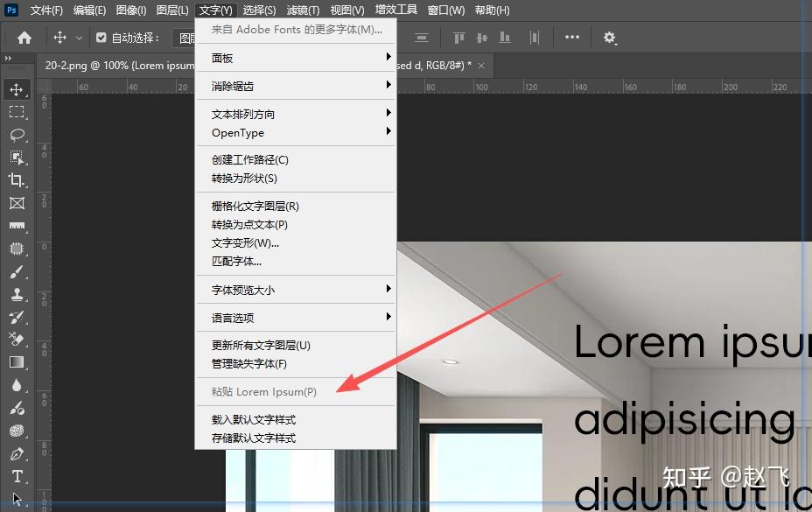Click the Home icon in the options bar
Viewport: 812px width, 512px height.
23,38
